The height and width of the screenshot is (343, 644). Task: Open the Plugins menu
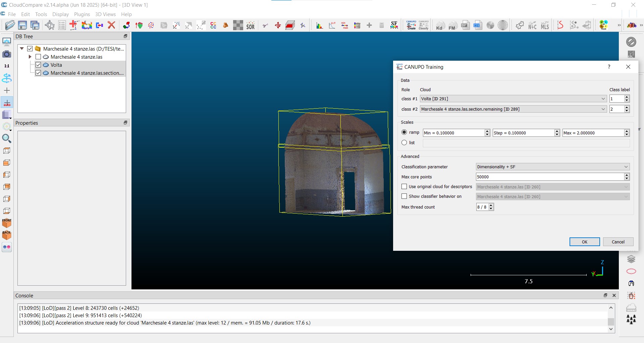pyautogui.click(x=82, y=14)
